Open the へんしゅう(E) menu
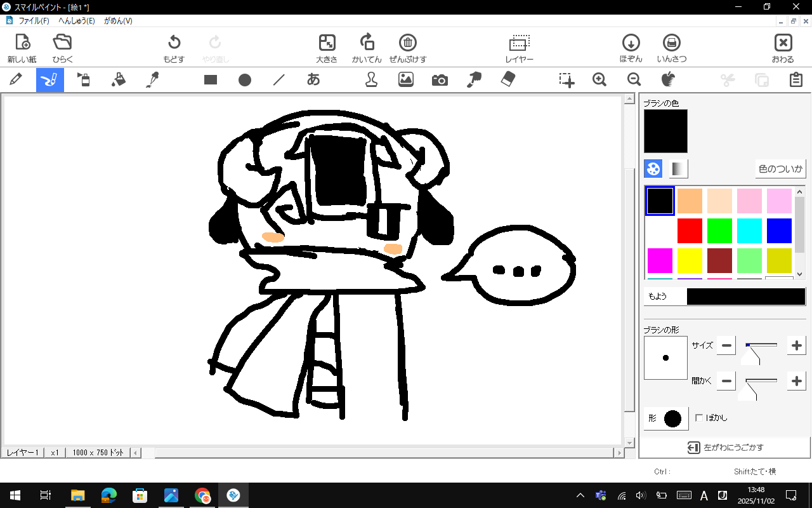Screen dimensions: 812x508 (x=77, y=21)
